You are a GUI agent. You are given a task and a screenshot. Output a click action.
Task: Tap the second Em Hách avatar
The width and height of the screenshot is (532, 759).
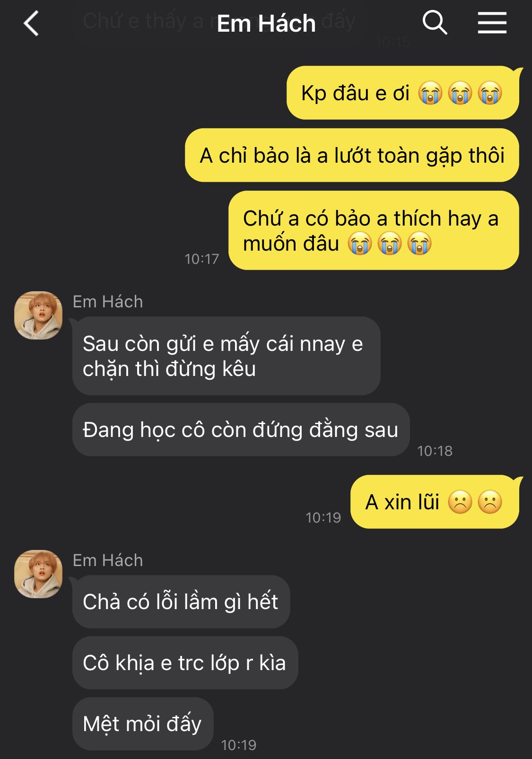(x=38, y=574)
